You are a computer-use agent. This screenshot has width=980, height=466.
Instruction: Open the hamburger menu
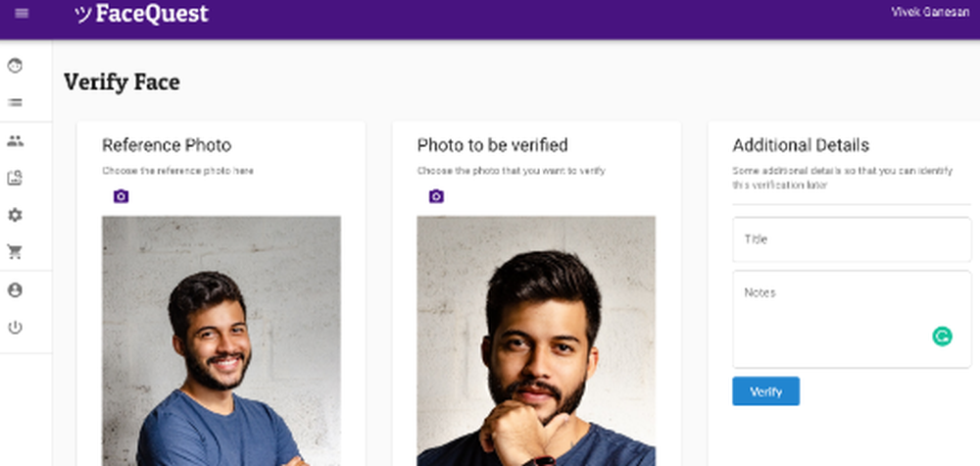point(22,14)
